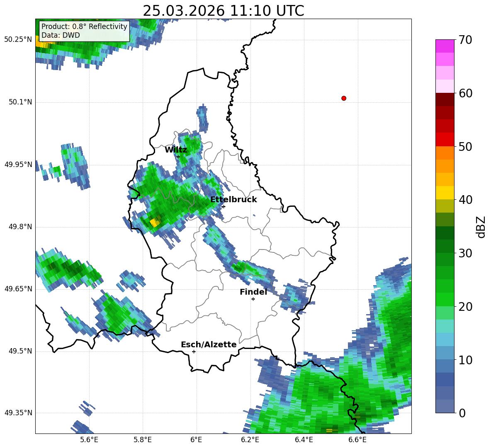Click the 49.35°N latitude label
Viewport: 491px width, 448px height.
[x=18, y=413]
